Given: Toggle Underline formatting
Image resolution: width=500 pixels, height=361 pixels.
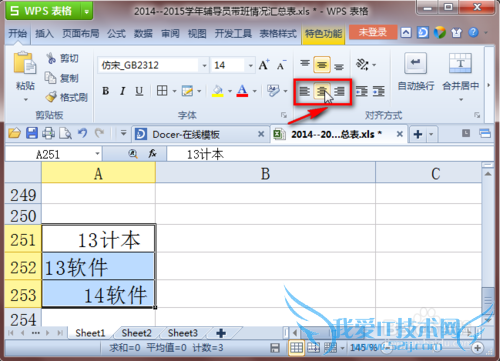Looking at the screenshot, I should click(139, 91).
